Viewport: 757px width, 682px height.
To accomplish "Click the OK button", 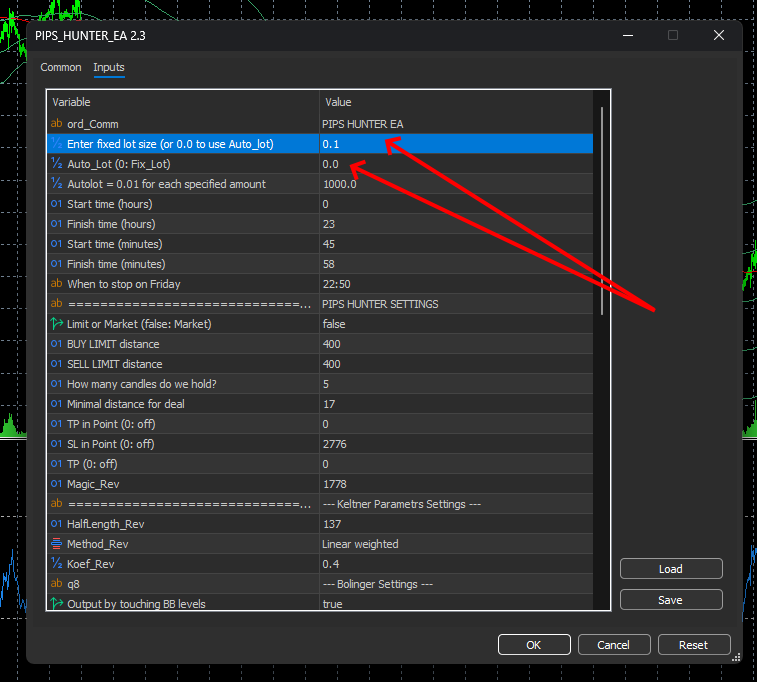I will (x=534, y=645).
